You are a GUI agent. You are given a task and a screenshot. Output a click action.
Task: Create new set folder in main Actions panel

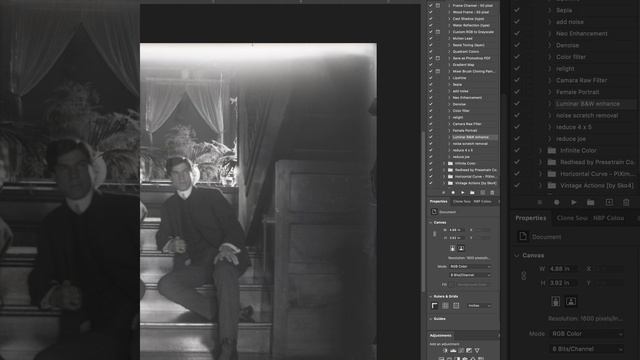click(x=472, y=193)
